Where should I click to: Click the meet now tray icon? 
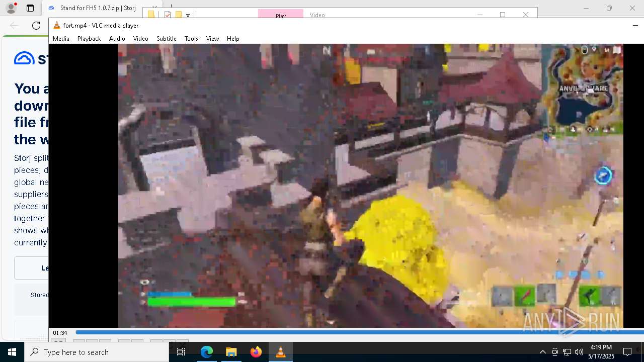555,352
